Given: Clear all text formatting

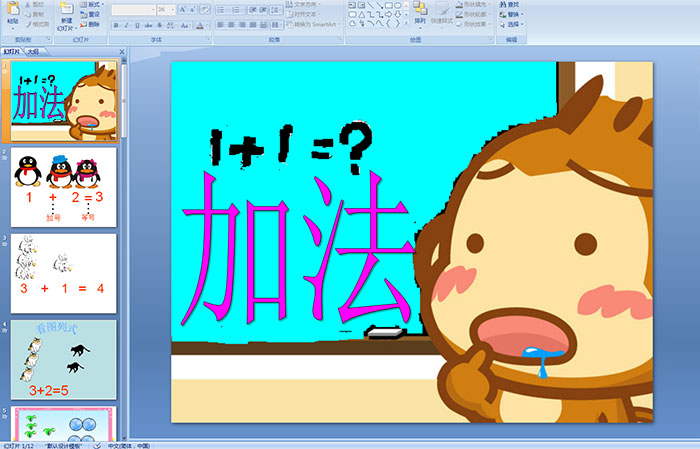Looking at the screenshot, I should click(205, 9).
